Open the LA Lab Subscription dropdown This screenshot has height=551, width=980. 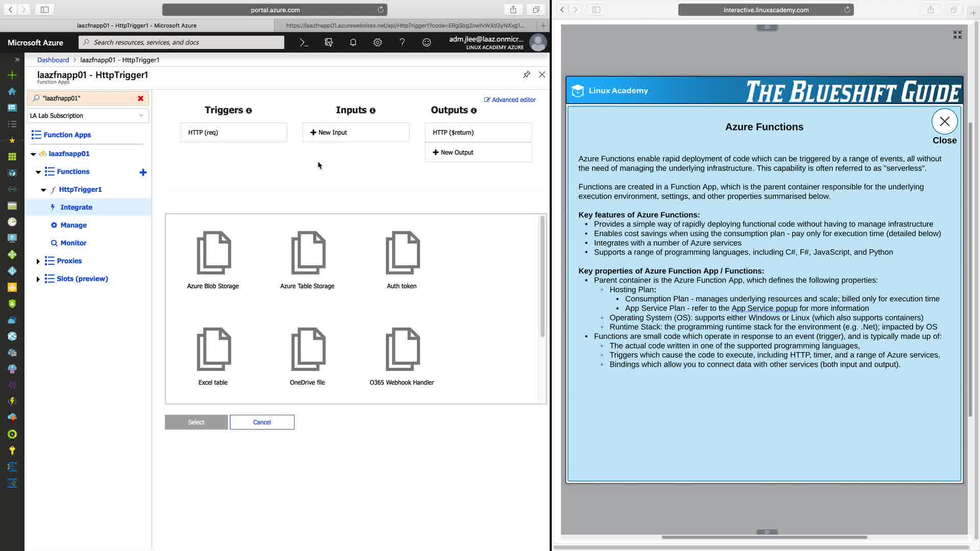point(88,116)
